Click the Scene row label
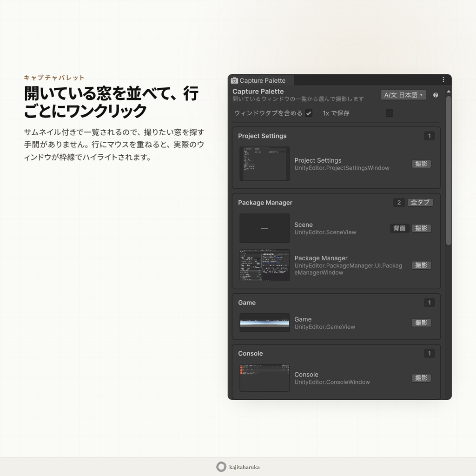 tap(304, 225)
